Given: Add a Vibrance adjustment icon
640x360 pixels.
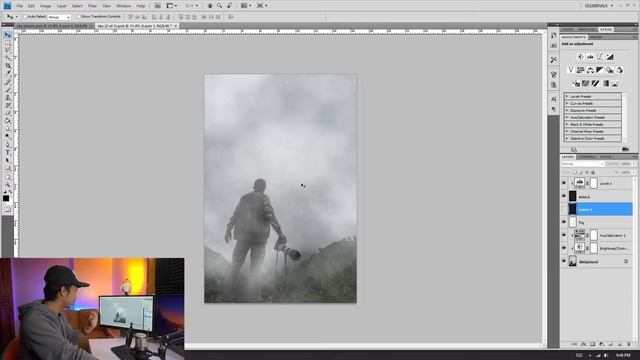Looking at the screenshot, I should (571, 70).
